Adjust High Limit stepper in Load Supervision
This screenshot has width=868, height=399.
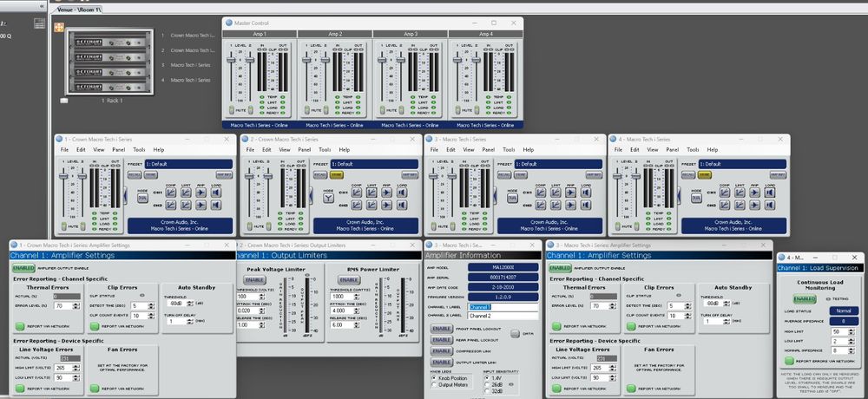click(852, 331)
